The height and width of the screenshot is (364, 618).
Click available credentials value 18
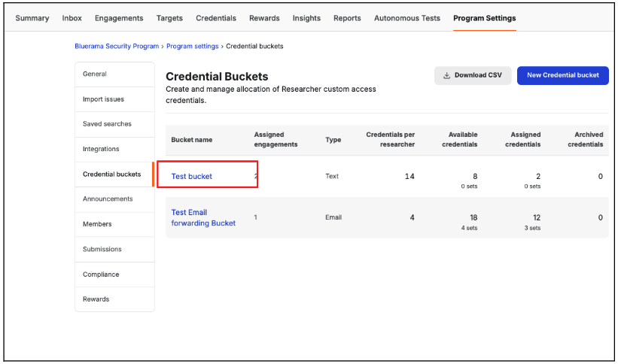pos(473,217)
